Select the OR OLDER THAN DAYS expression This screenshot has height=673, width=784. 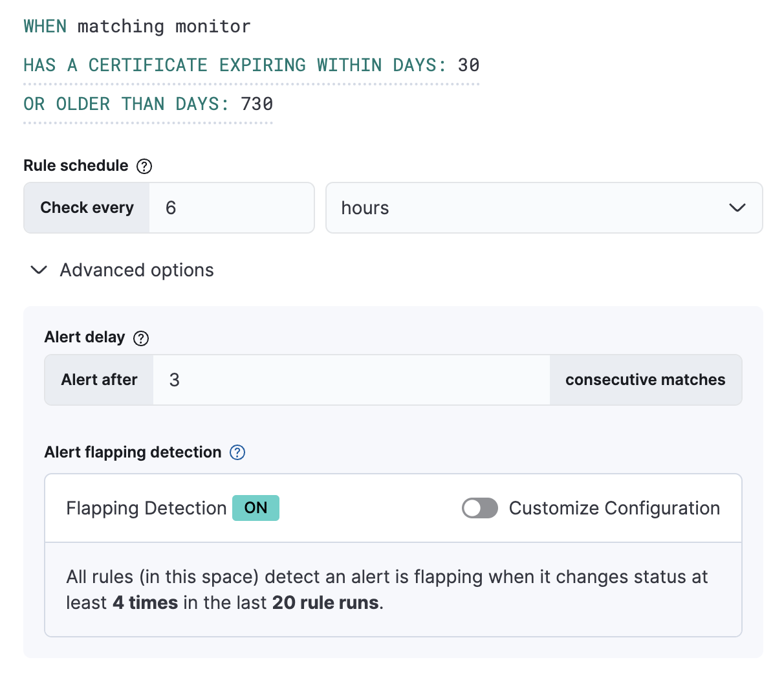point(147,104)
